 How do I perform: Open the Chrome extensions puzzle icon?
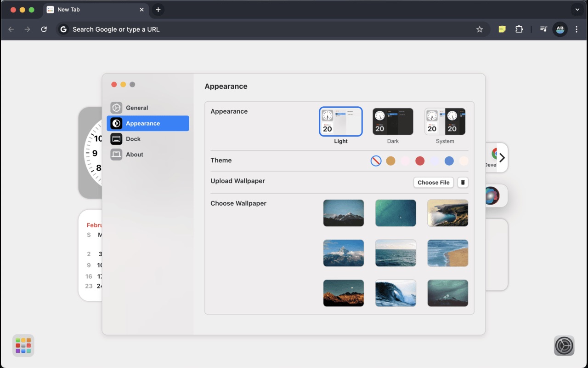(519, 29)
